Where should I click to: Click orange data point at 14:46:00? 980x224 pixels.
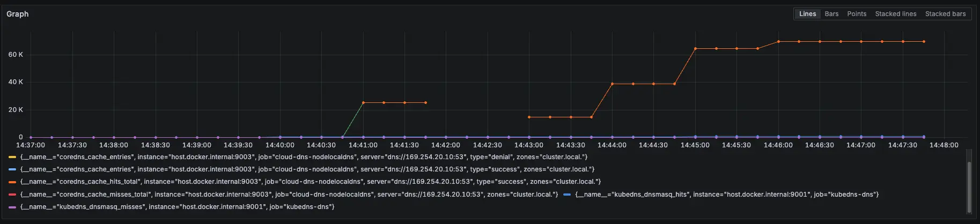(778, 41)
